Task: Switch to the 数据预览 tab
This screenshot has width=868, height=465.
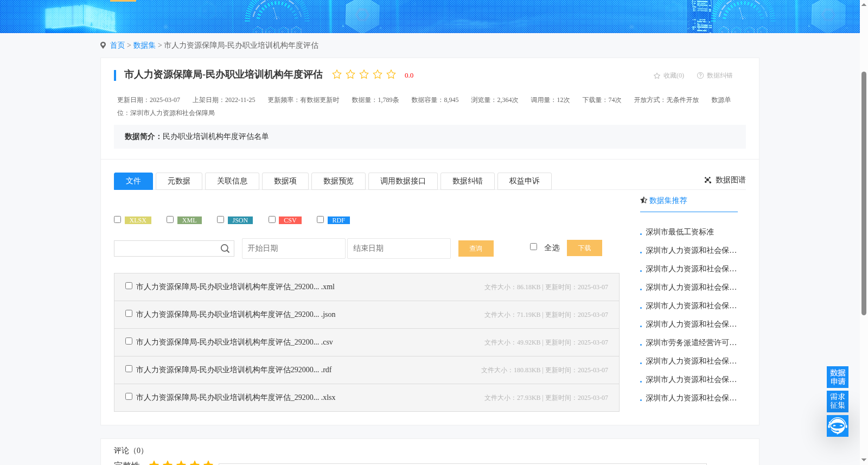Action: [339, 181]
